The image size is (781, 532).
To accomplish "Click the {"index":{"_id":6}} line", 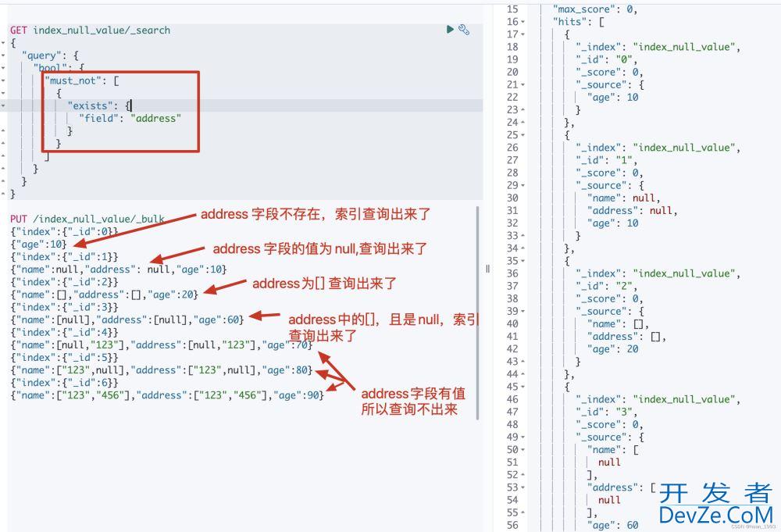I will click(64, 383).
